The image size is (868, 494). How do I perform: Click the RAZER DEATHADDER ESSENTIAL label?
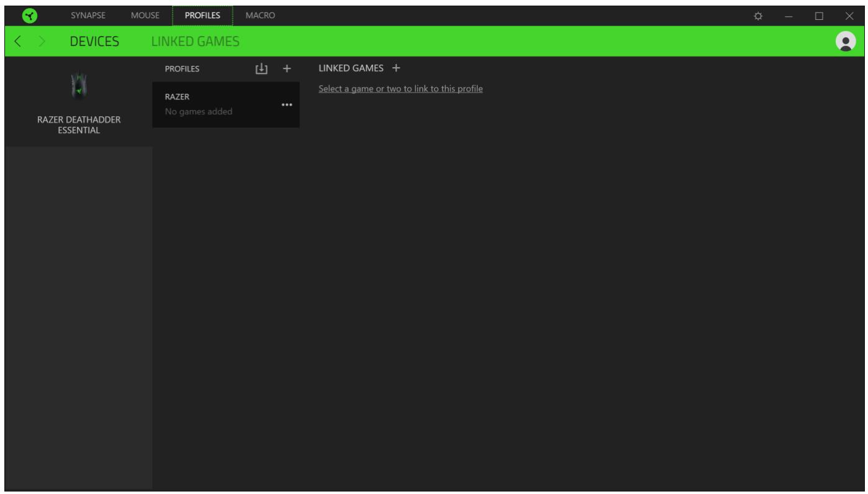(x=78, y=124)
